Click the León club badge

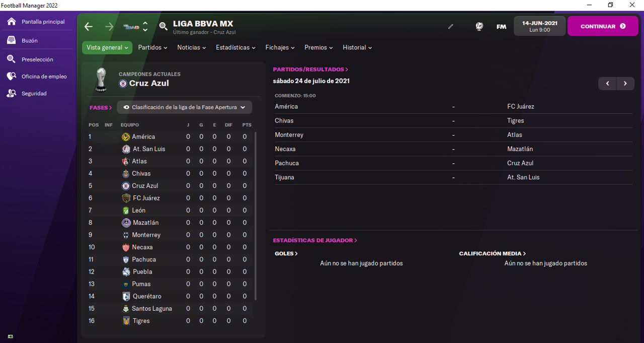click(126, 211)
